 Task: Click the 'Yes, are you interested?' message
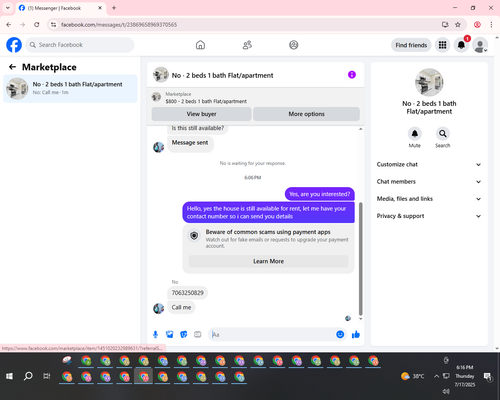pyautogui.click(x=319, y=194)
